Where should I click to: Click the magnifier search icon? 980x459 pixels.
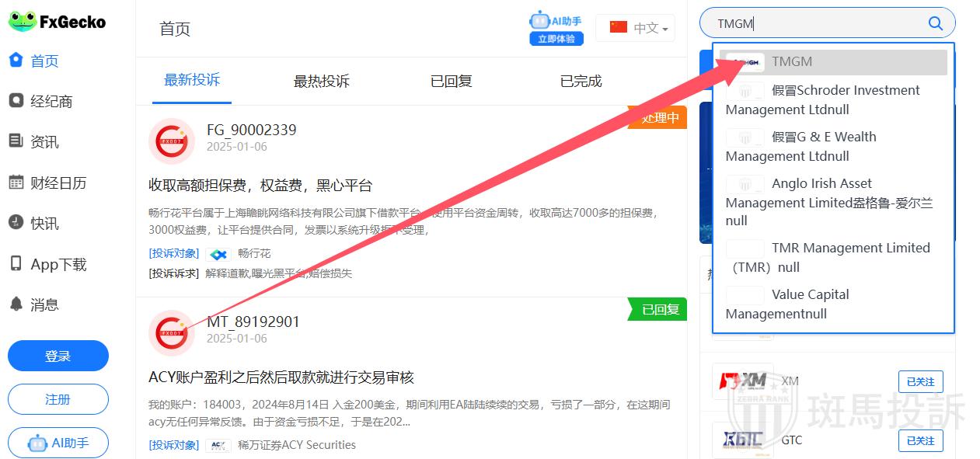[935, 23]
